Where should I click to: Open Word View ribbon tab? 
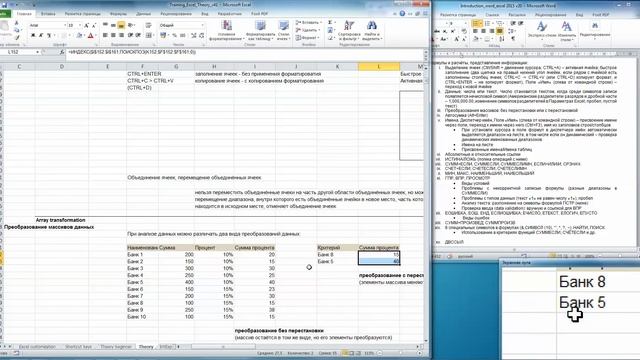(x=579, y=15)
